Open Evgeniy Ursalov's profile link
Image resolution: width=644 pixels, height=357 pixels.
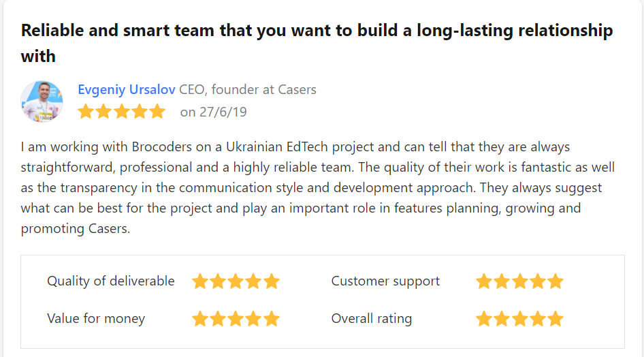coord(127,89)
